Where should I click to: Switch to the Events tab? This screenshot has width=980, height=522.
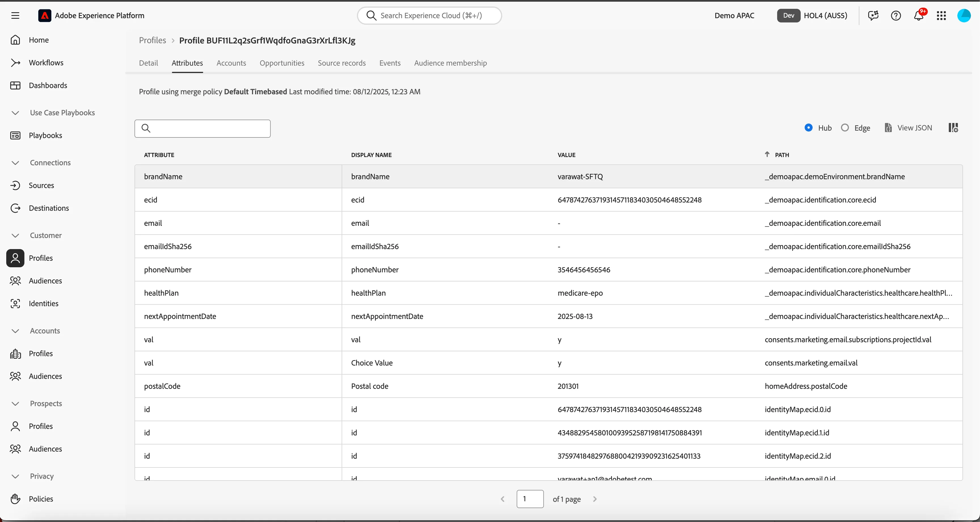[390, 63]
